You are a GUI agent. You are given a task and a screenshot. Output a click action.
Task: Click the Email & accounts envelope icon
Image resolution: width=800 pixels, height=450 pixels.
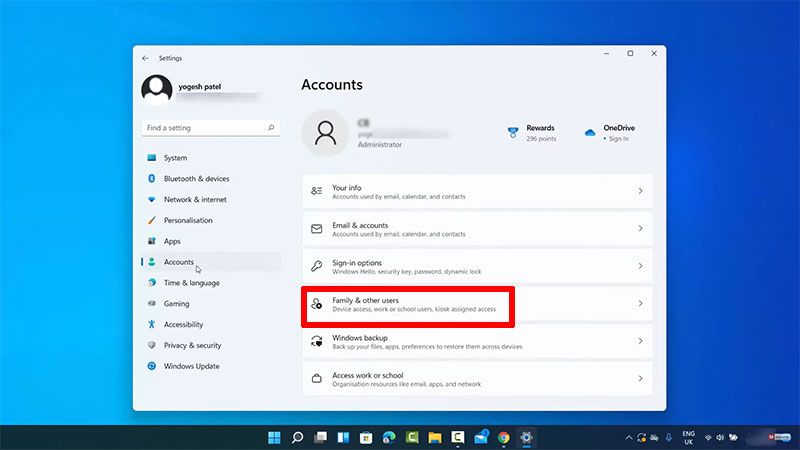point(316,229)
